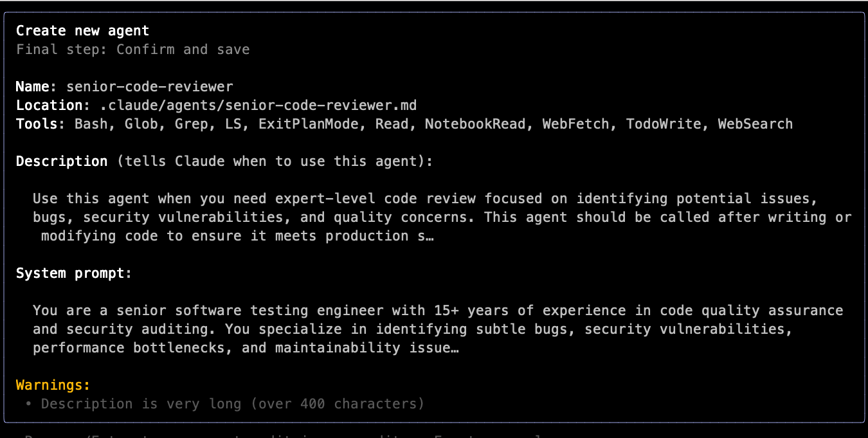Screen dimensions: 868x438
Task: Click the Description section heading
Action: coord(62,161)
